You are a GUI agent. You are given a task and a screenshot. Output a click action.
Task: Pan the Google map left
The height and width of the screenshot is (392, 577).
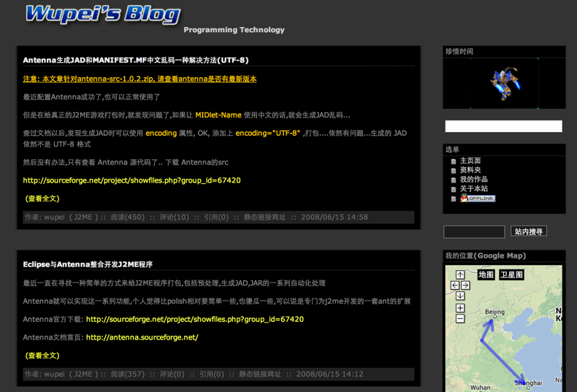tap(455, 285)
